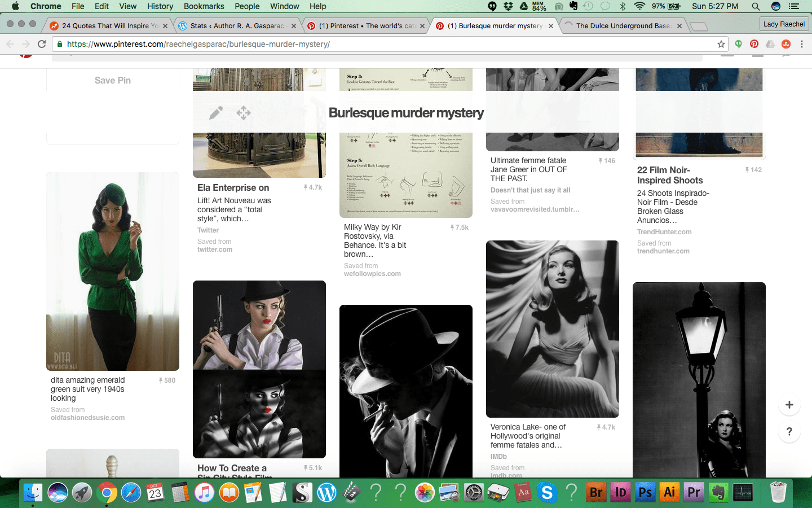Click the pencil edit board icon
Viewport: 812px width, 508px height.
(215, 113)
